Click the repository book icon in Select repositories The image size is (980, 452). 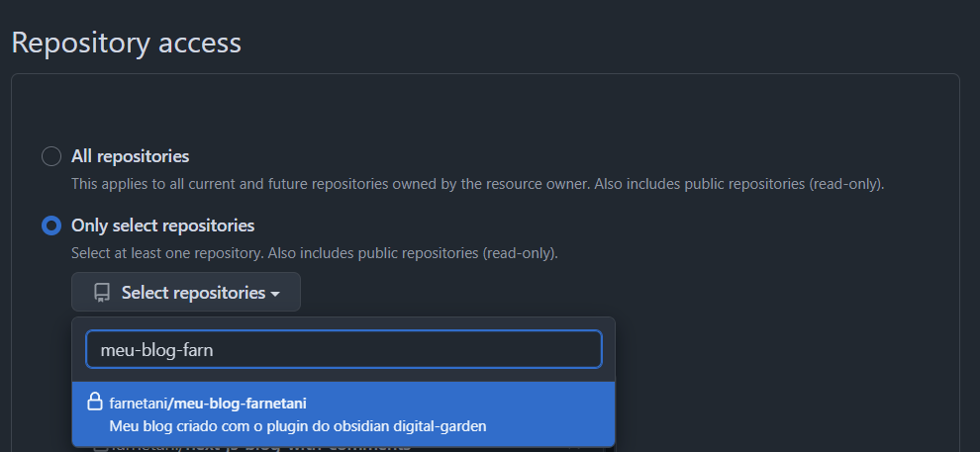coord(101,293)
